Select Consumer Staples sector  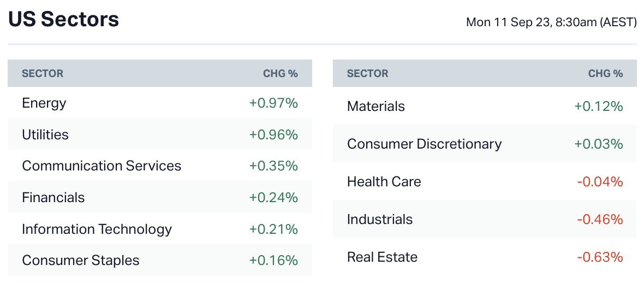tap(81, 260)
